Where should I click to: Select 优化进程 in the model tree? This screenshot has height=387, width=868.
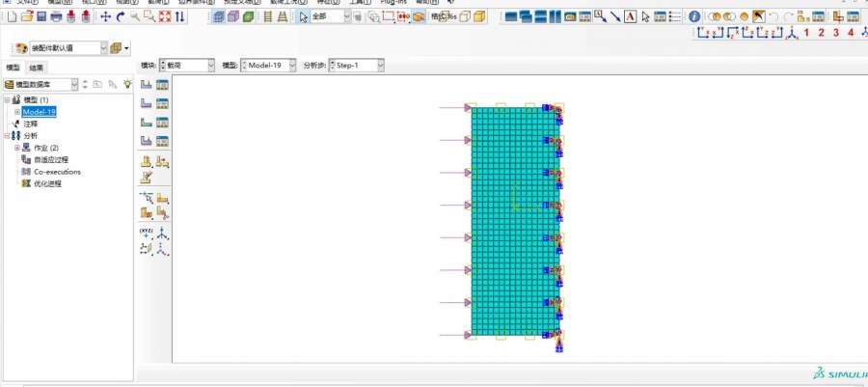(x=47, y=183)
